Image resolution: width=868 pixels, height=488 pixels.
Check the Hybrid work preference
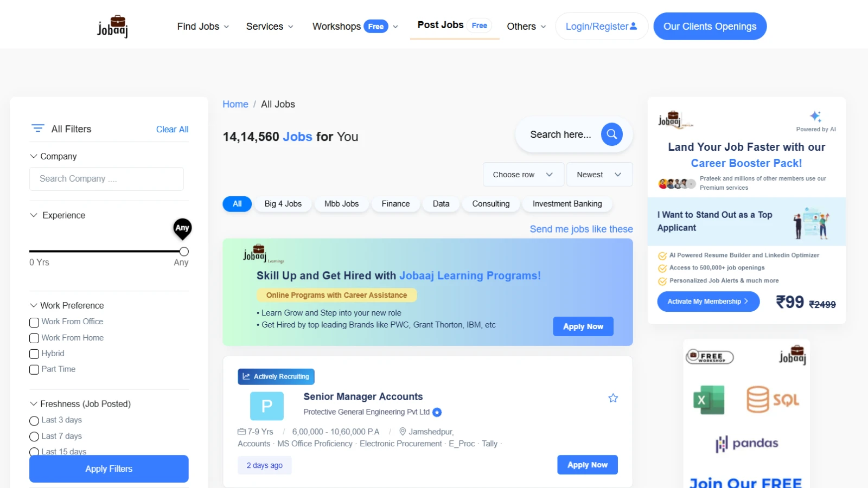click(34, 354)
